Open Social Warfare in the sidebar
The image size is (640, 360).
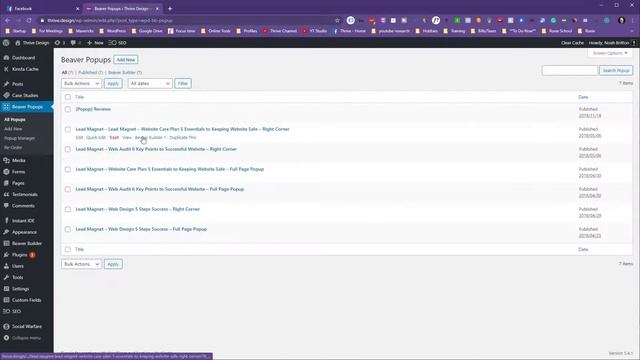[27, 326]
